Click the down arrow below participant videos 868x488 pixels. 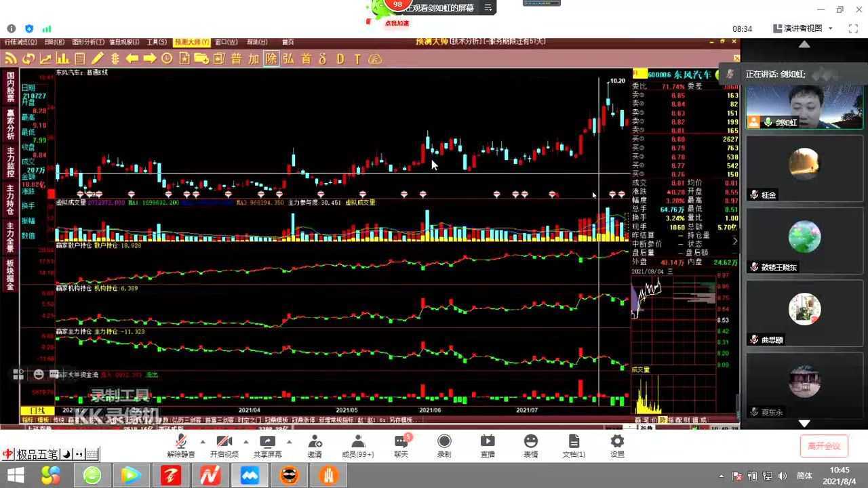(804, 423)
